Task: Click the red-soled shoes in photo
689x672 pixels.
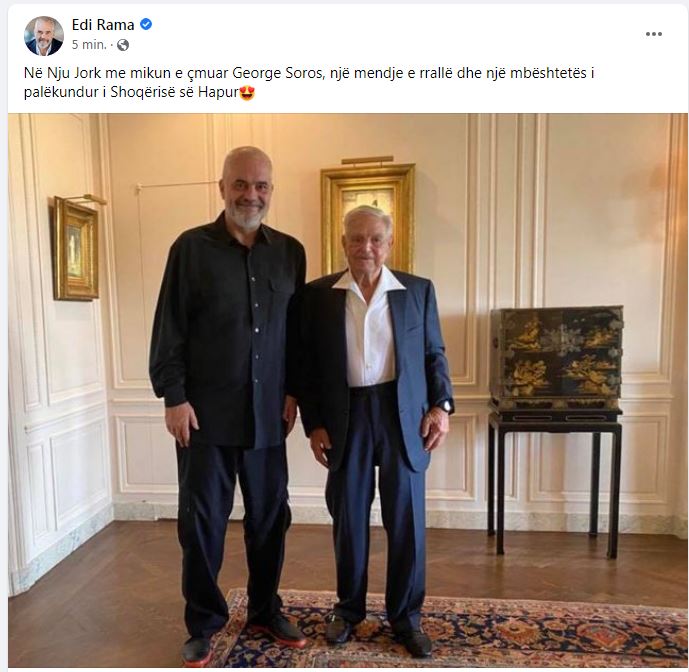Action: click(243, 643)
